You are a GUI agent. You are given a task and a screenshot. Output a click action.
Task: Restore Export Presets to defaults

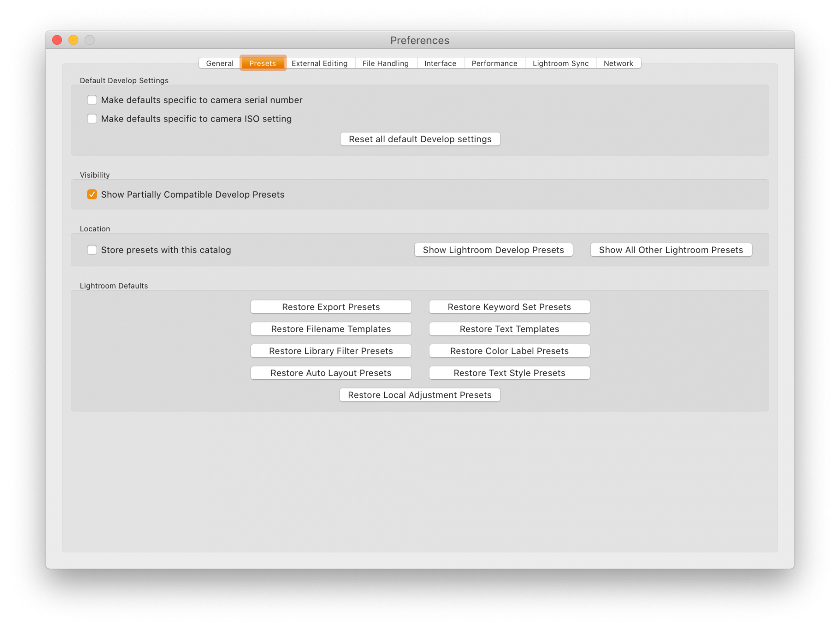click(x=330, y=307)
